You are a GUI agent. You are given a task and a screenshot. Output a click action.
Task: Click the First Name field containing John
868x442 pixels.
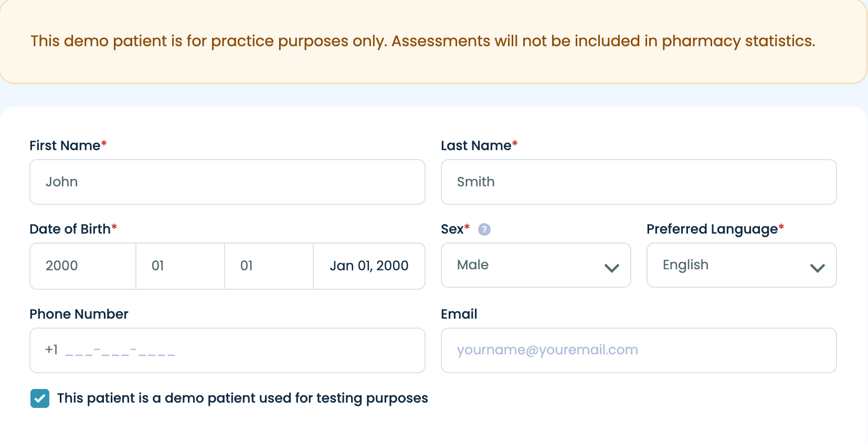click(x=227, y=182)
